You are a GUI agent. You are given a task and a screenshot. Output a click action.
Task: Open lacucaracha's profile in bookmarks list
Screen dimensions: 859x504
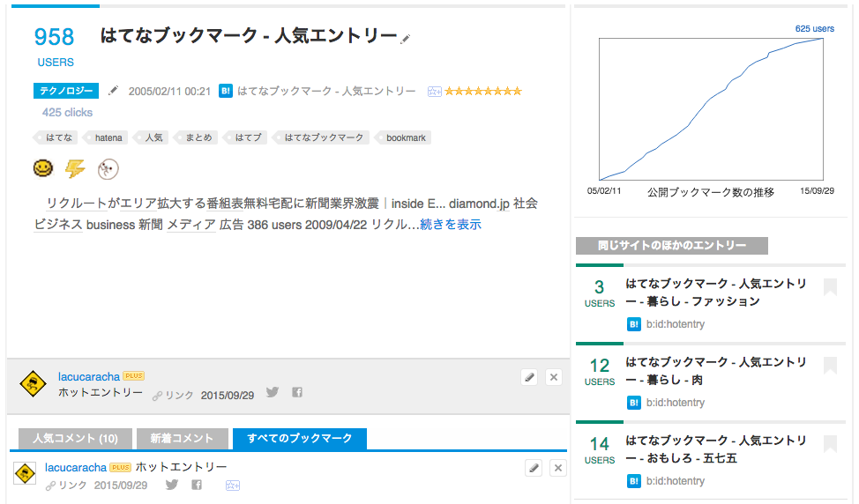point(76,467)
